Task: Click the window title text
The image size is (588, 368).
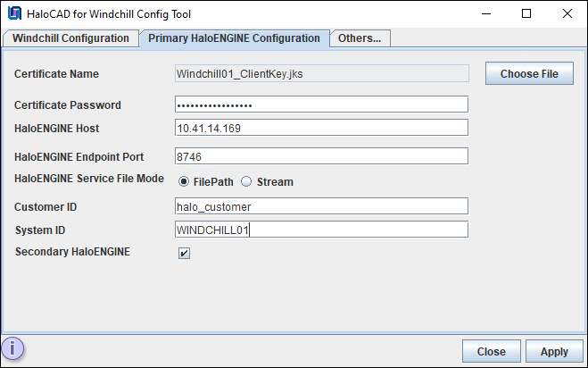Action: [109, 14]
